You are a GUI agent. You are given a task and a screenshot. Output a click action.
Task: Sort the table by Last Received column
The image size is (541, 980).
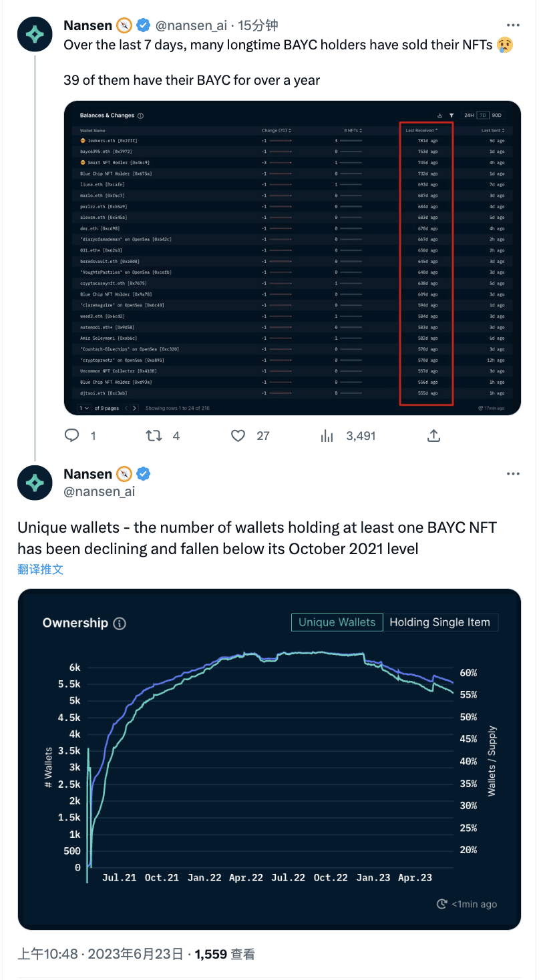(421, 130)
